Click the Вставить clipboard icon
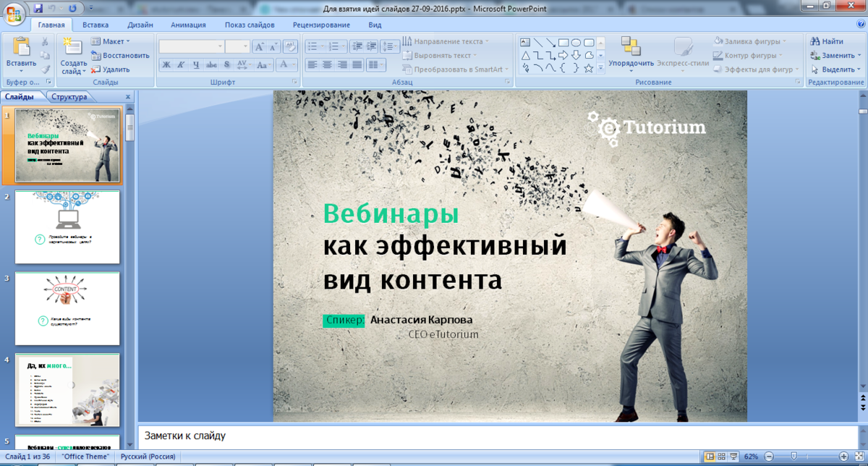Screen dimensions: 868x466 coord(22,48)
